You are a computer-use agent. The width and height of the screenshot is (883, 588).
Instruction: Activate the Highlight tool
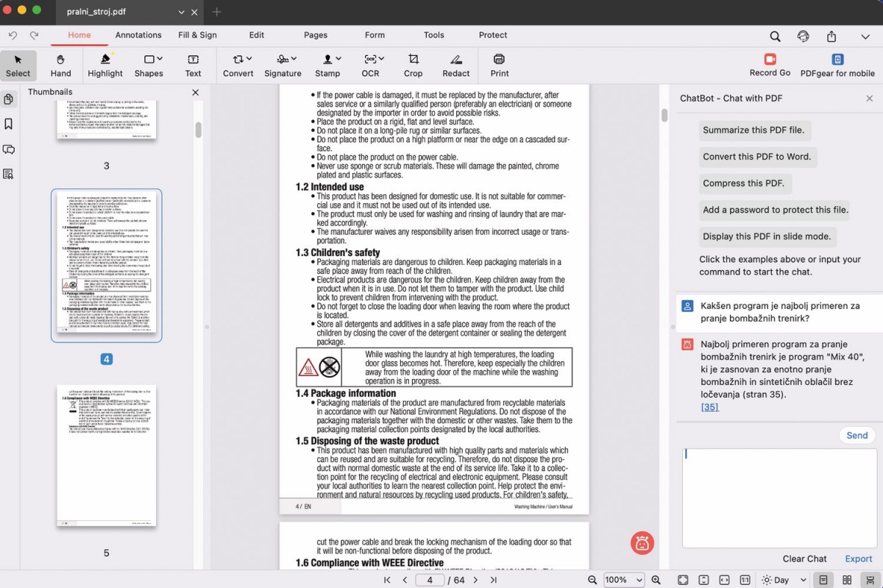[105, 65]
